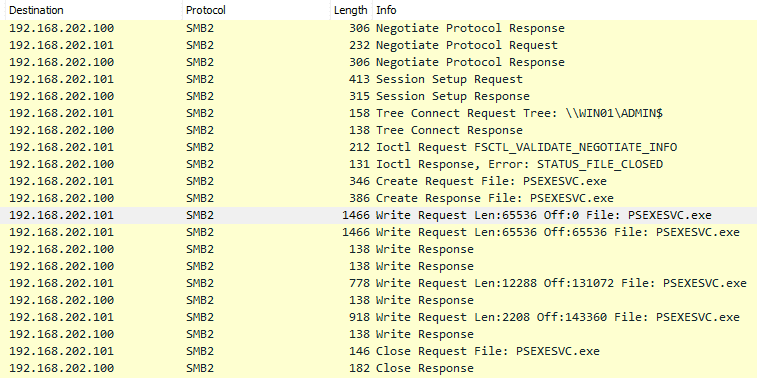Select the Create Request File PSEXESVC.exe row
This screenshot has width=757, height=378.
tap(378, 181)
